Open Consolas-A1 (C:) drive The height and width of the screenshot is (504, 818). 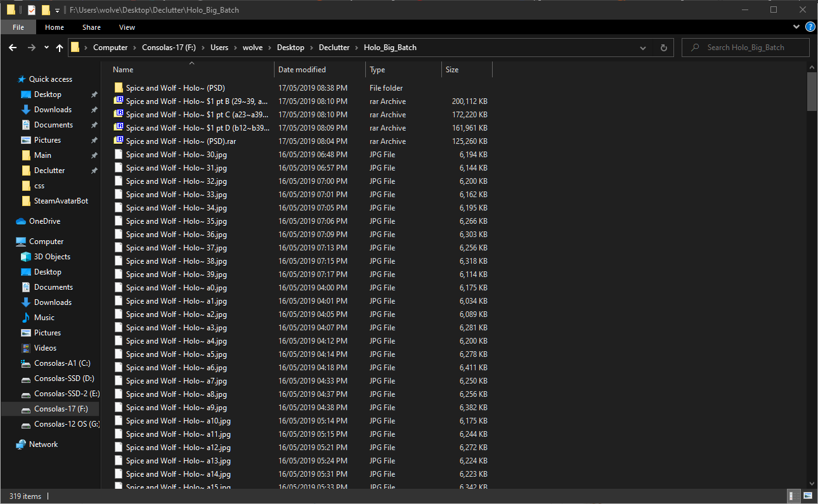(x=62, y=363)
